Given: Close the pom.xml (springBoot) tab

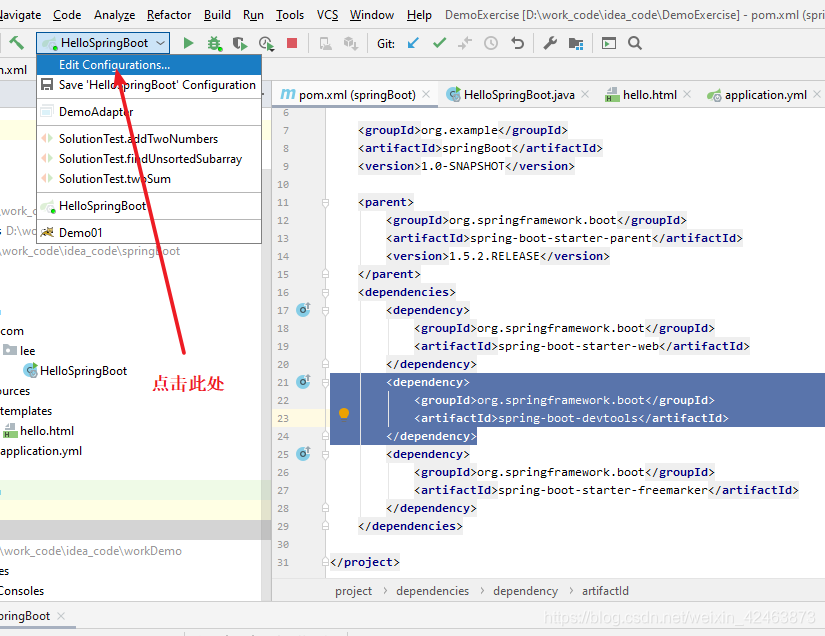Looking at the screenshot, I should pos(426,94).
